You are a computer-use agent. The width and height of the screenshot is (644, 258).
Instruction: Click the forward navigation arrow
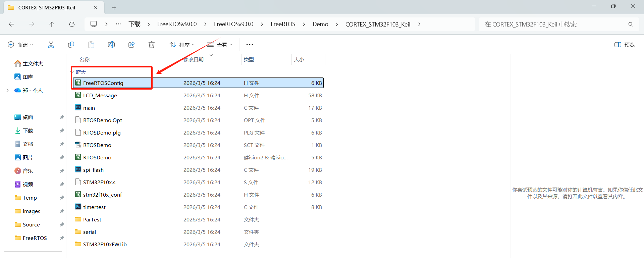(32, 24)
